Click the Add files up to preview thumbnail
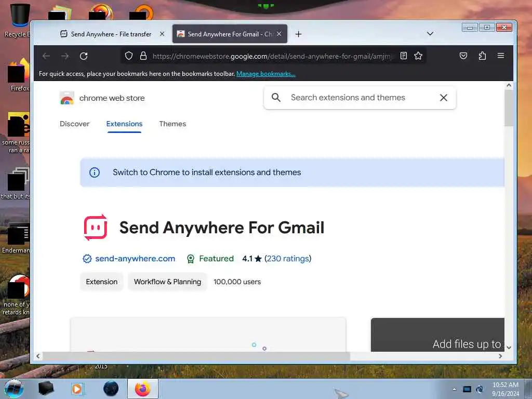This screenshot has height=399, width=532. click(x=437, y=335)
